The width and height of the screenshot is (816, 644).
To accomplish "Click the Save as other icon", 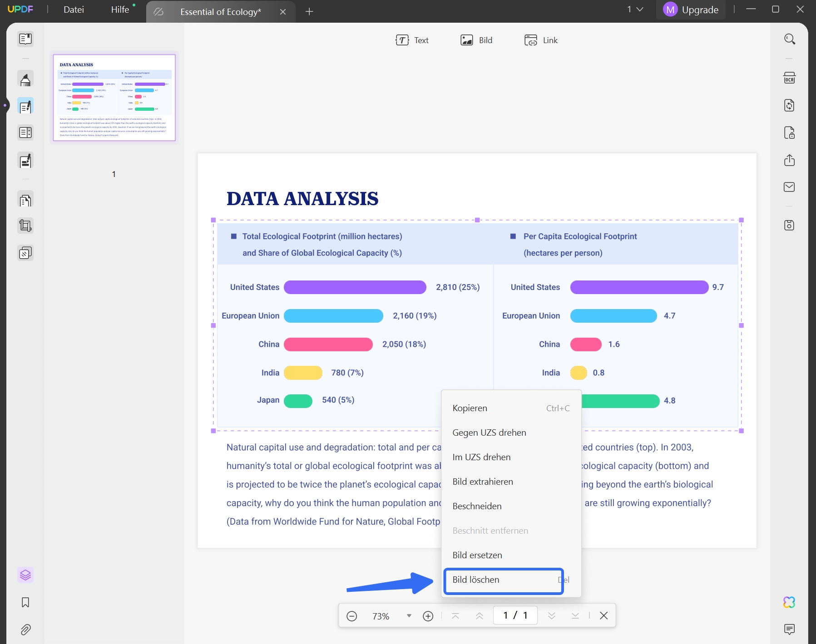I will click(x=790, y=225).
